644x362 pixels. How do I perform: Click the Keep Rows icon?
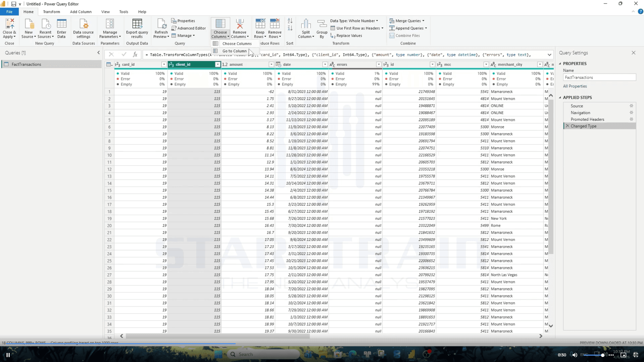tap(260, 24)
